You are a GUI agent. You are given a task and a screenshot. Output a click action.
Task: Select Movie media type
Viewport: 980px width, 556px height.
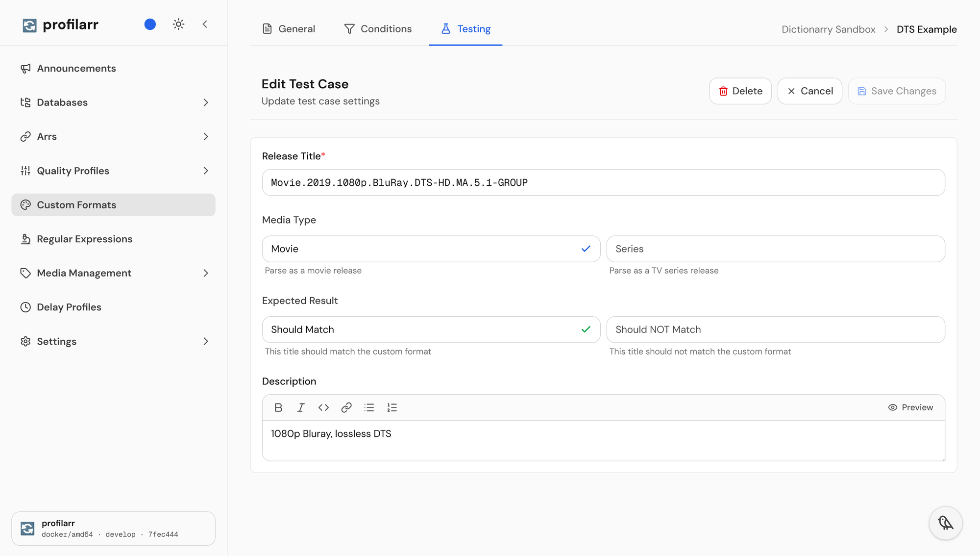click(431, 249)
